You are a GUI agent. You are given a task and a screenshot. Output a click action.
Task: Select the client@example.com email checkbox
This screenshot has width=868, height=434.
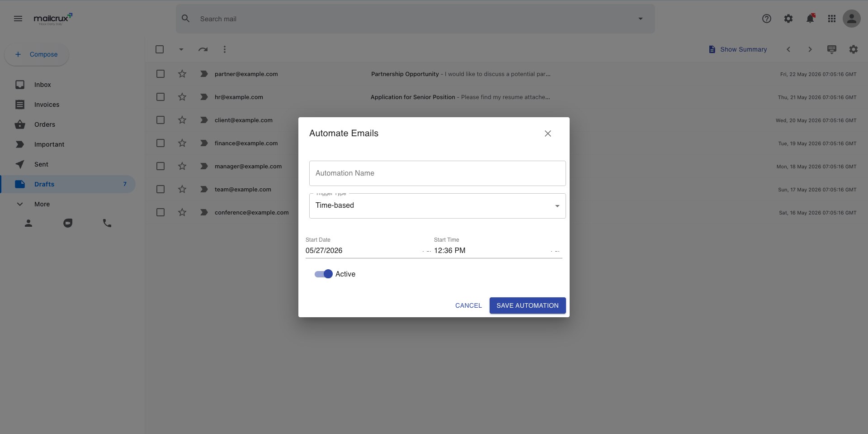(160, 120)
